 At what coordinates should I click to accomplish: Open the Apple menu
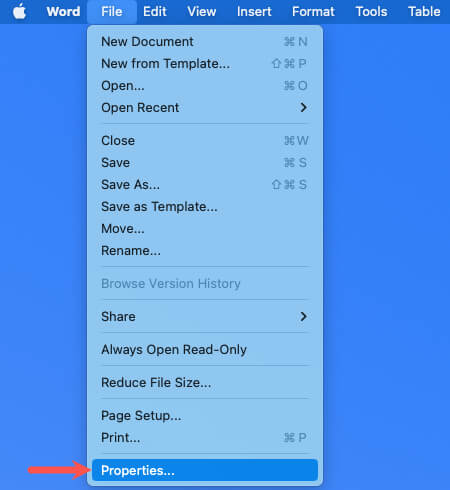[19, 12]
